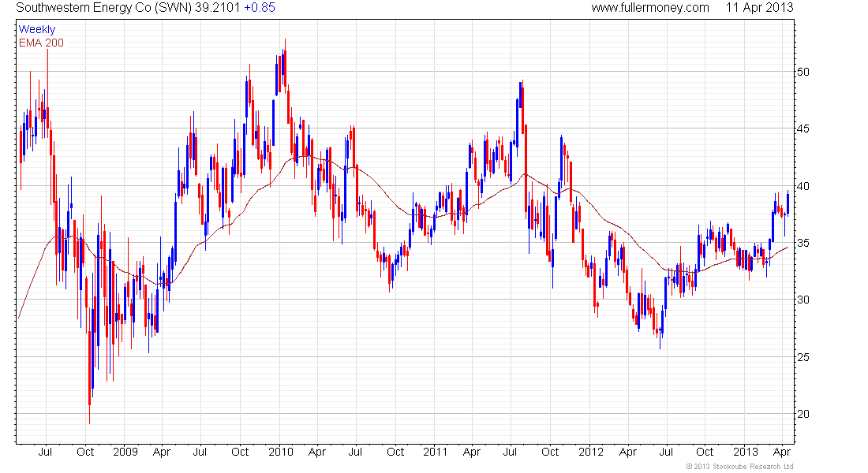This screenshot has width=868, height=473.
Task: Click the 45 price axis label
Action: tap(803, 129)
